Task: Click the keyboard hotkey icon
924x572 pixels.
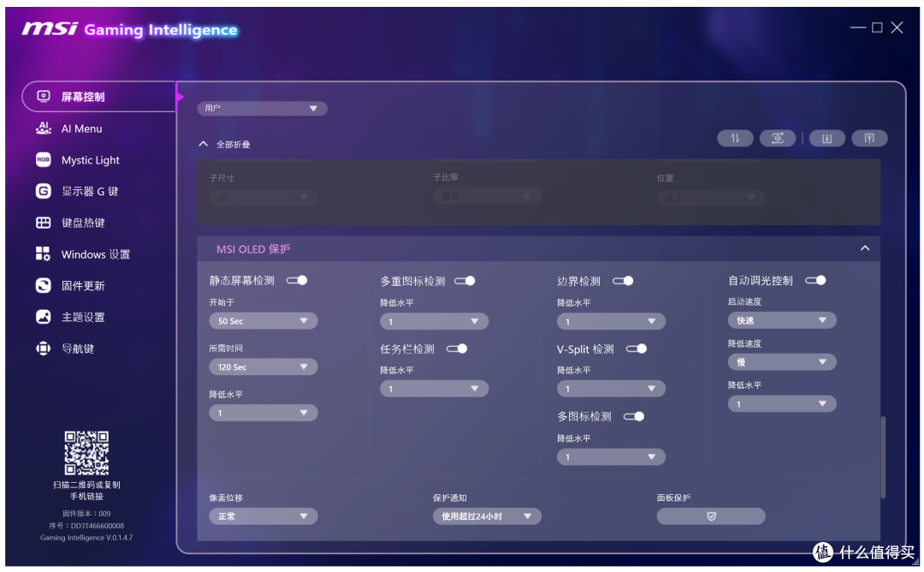Action: pyautogui.click(x=43, y=223)
